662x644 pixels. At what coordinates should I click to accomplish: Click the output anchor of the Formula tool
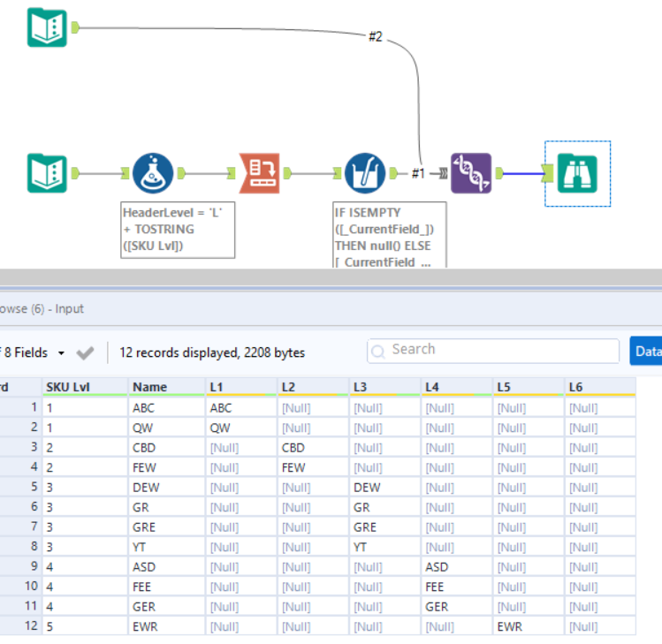point(180,173)
